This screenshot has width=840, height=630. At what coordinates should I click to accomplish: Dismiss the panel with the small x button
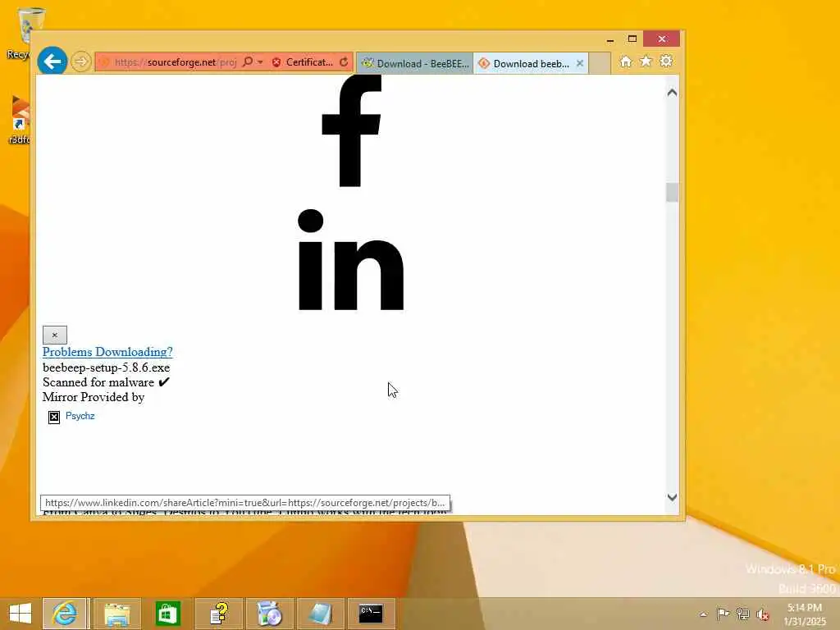click(x=55, y=335)
